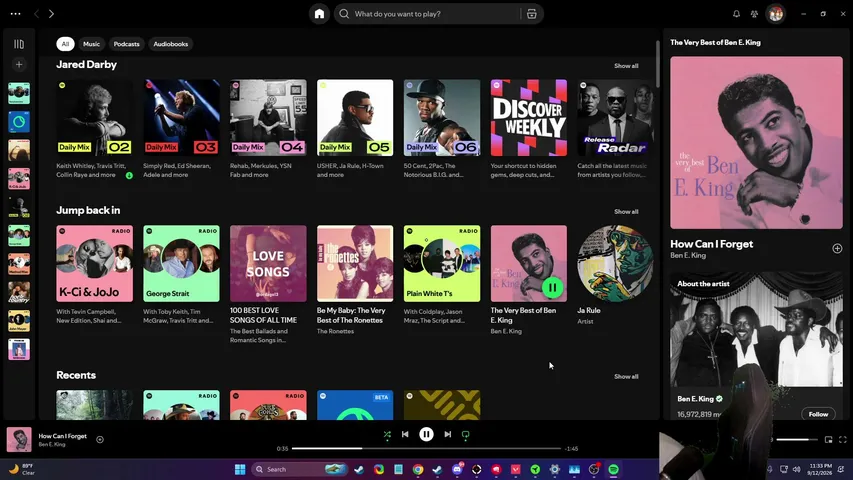Toggle shuffle in player bar
The width and height of the screenshot is (853, 480).
pyautogui.click(x=387, y=434)
